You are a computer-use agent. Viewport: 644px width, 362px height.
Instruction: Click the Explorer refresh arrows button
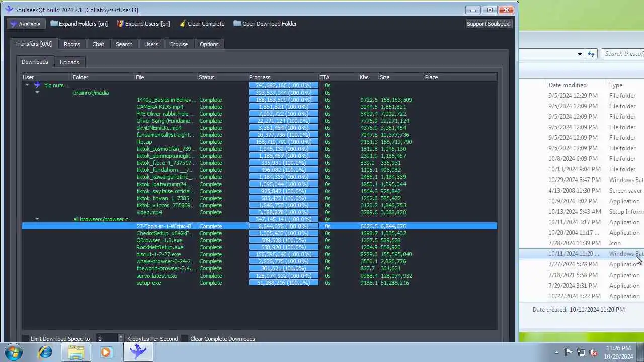pyautogui.click(x=591, y=54)
